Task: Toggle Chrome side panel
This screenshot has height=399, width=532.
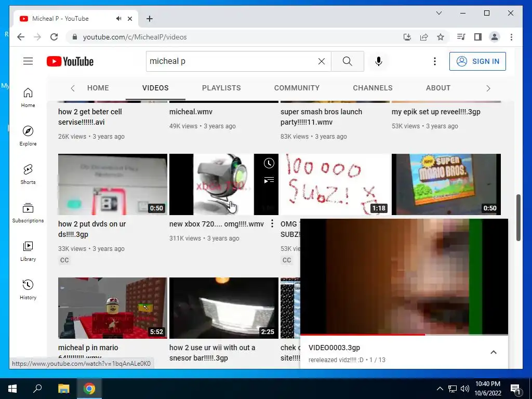Action: (x=478, y=37)
